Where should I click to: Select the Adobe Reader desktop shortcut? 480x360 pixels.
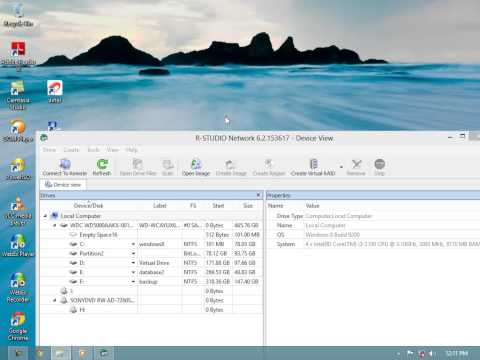click(18, 55)
